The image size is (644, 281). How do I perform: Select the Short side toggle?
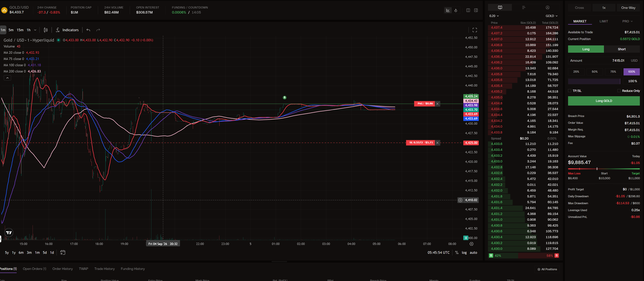(x=621, y=49)
